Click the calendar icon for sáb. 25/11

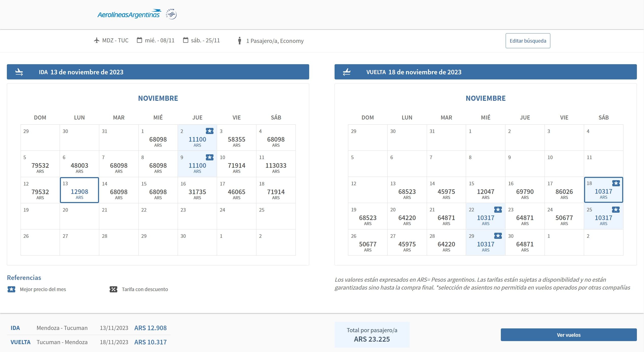(186, 40)
